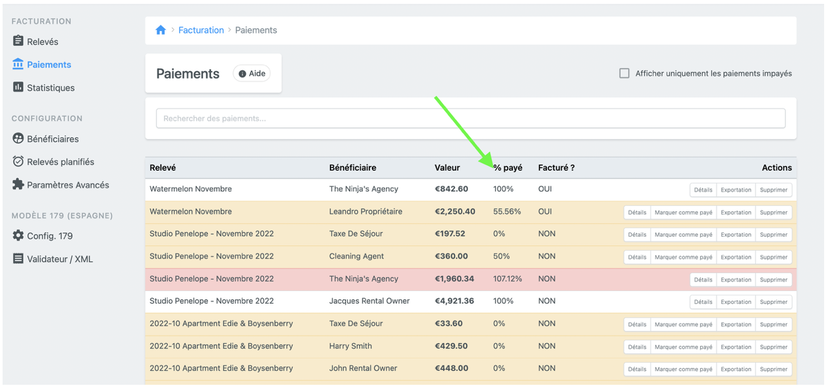The height and width of the screenshot is (388, 828).
Task: Open Détails for Jacques Rental Owner
Action: pos(703,302)
